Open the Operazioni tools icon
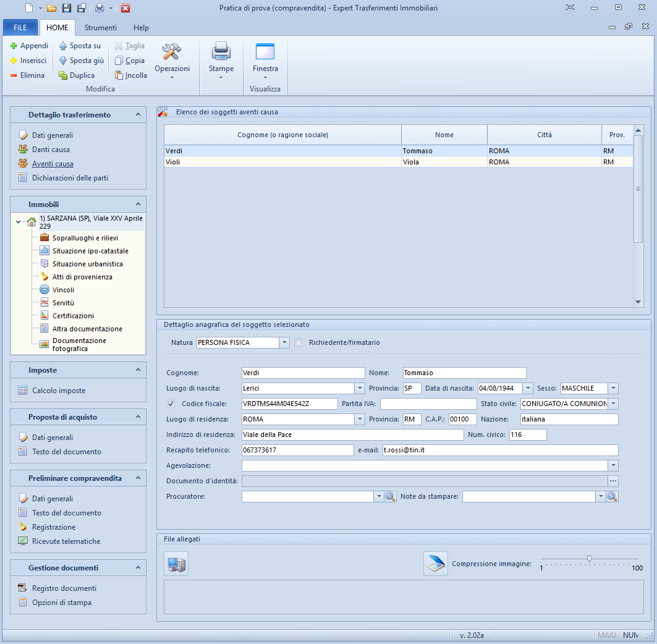The image size is (657, 644). (172, 52)
